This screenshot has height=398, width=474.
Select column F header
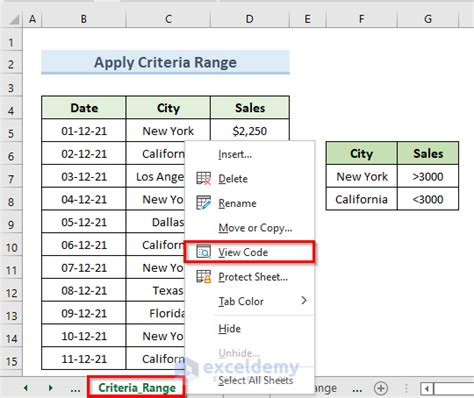click(361, 19)
